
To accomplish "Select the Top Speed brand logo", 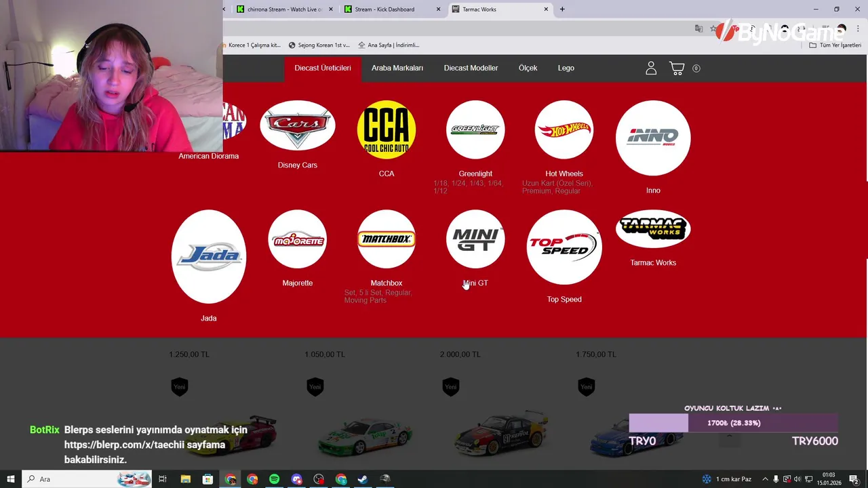I will [564, 247].
